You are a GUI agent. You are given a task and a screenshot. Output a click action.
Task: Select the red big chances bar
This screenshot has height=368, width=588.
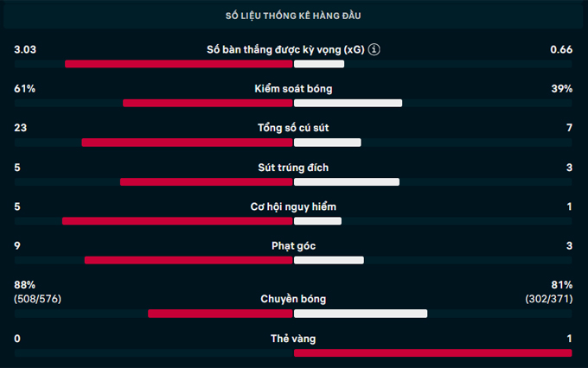tap(177, 221)
